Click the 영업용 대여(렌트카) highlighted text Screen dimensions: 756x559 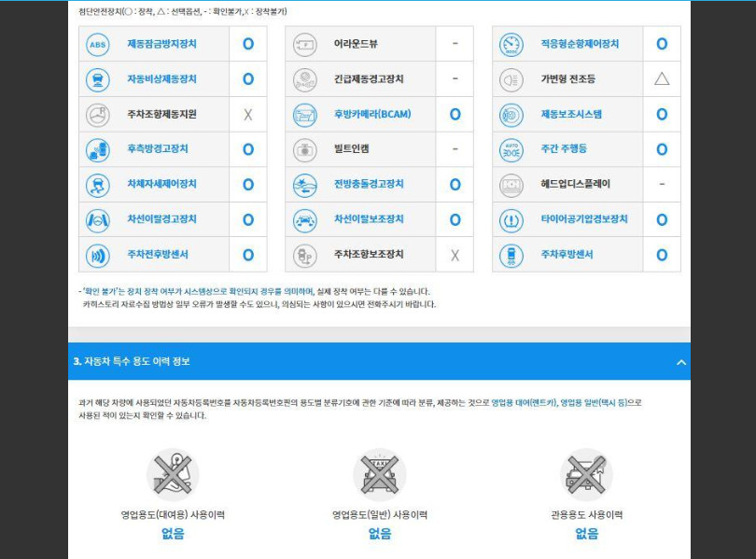(x=524, y=403)
